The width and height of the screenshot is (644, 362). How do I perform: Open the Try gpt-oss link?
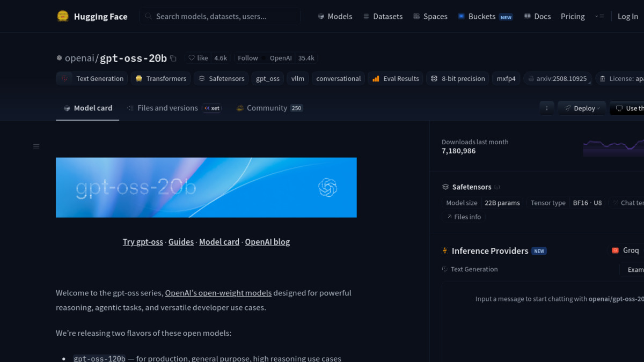tap(143, 242)
